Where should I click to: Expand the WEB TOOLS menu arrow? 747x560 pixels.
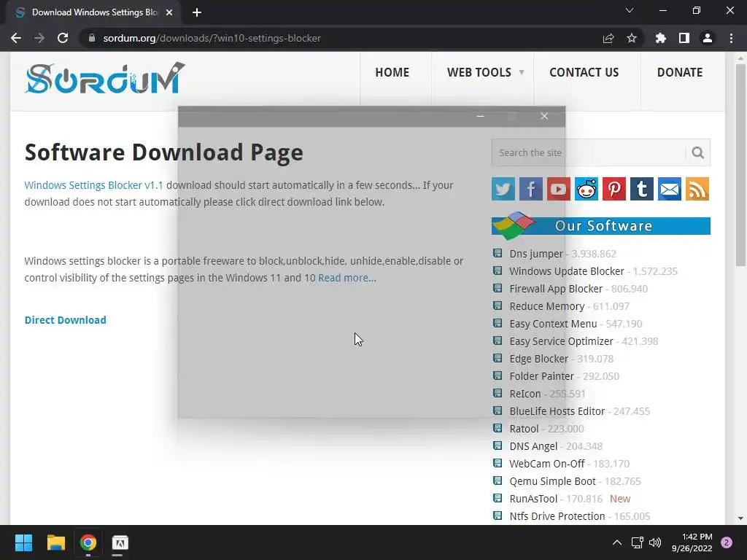[x=522, y=72]
